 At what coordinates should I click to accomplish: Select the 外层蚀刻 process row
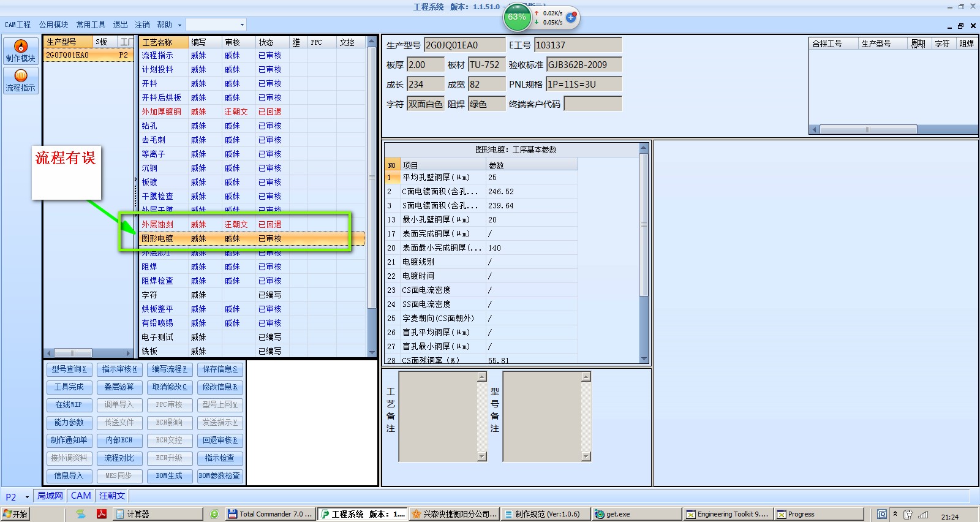252,224
